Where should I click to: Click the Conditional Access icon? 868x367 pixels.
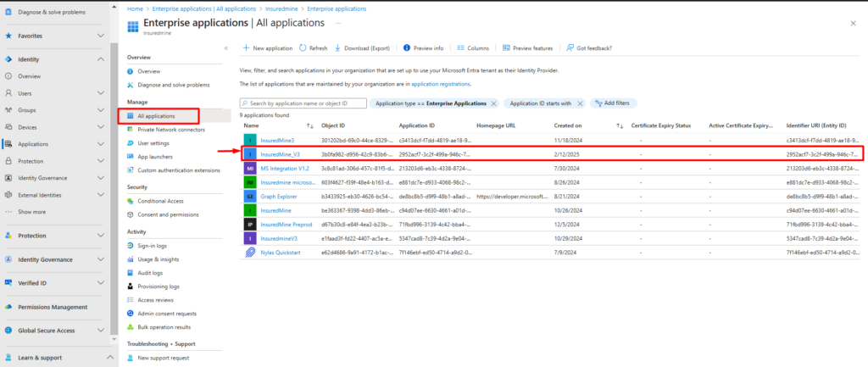pos(130,201)
